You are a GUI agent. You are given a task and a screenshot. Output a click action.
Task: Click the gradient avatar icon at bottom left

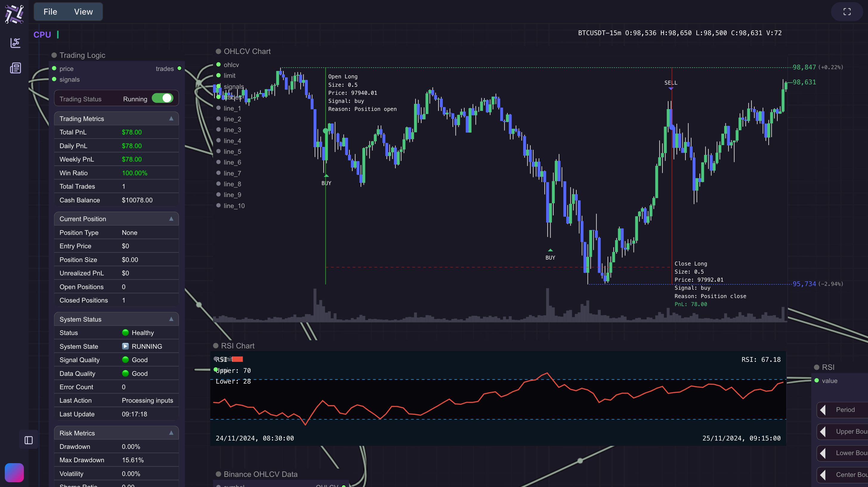pos(14,472)
